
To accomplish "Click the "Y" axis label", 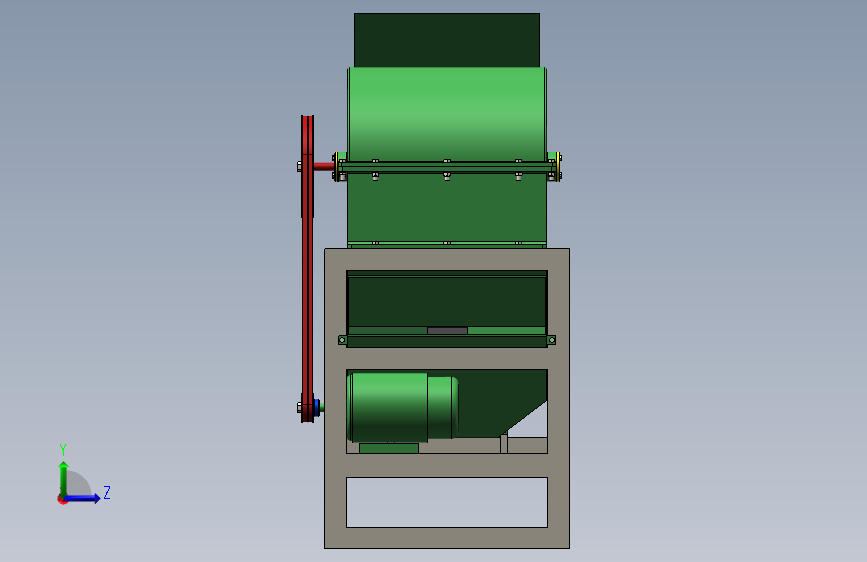I will 63,449.
